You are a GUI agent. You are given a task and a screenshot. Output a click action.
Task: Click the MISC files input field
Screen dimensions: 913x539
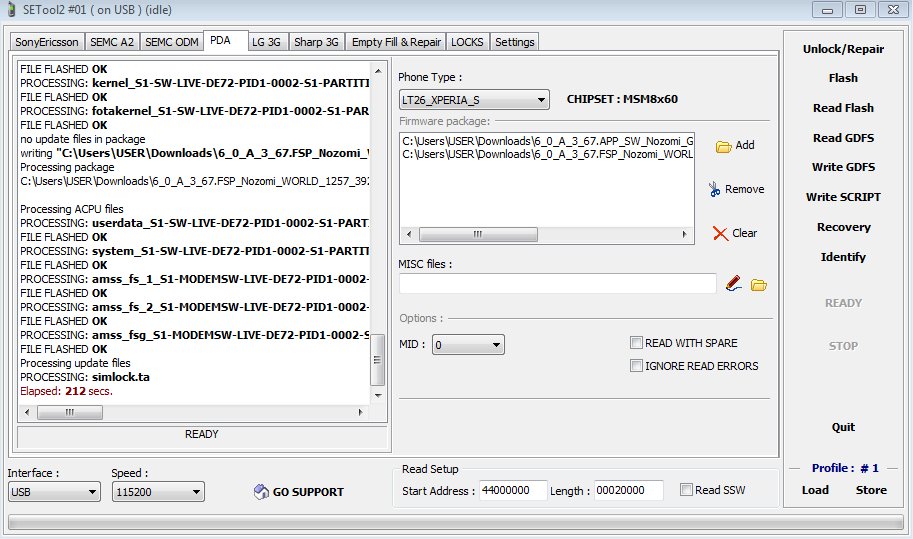558,283
